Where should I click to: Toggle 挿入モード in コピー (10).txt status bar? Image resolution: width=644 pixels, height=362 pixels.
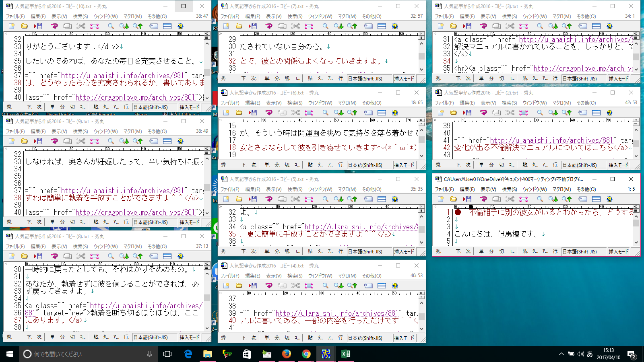[190, 107]
